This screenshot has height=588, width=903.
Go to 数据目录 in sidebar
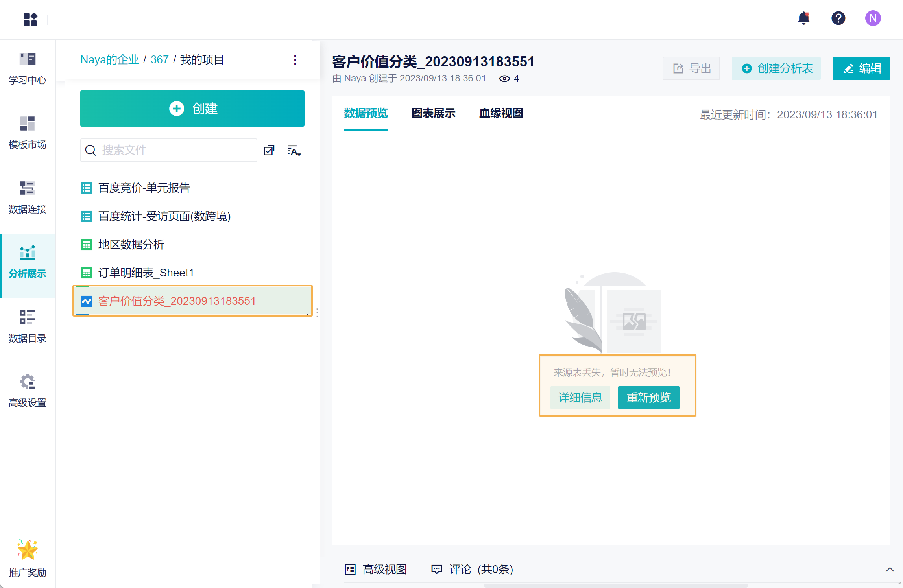pos(28,327)
